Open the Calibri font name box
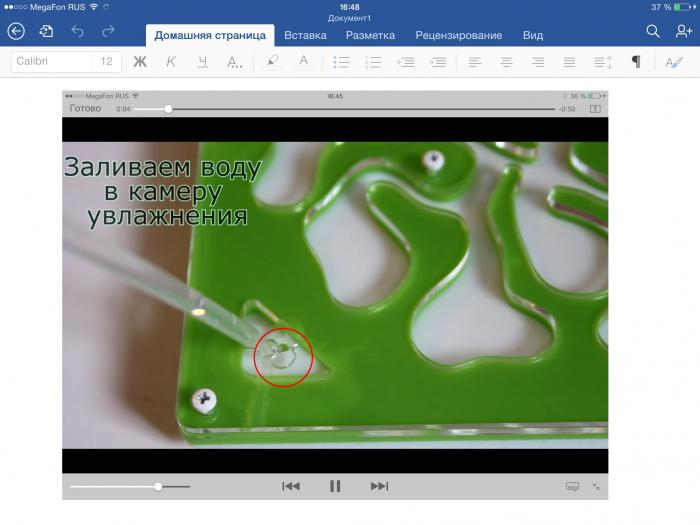This screenshot has height=525, width=700. pos(50,62)
